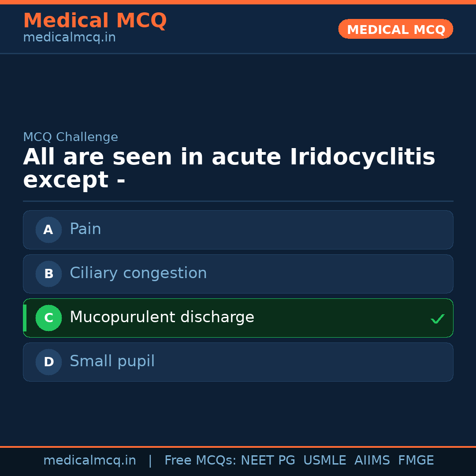Open the medicalmcq.in link under header title

pos(69,38)
